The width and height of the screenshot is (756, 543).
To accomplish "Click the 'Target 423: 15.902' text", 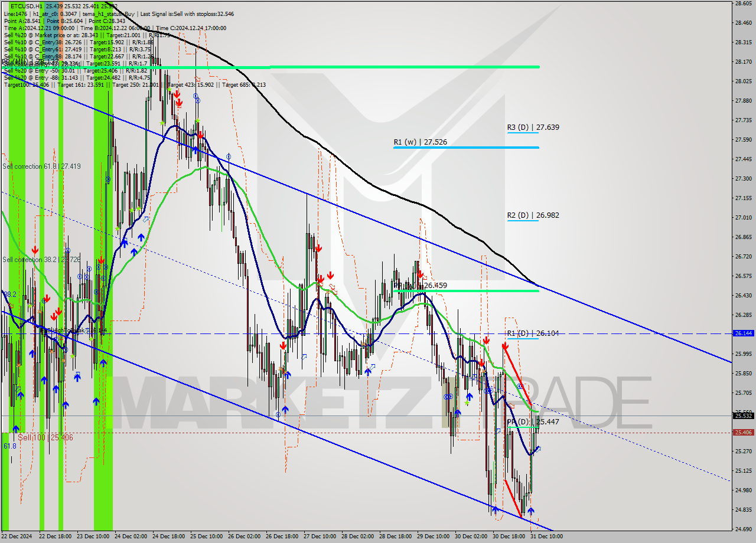I will point(190,84).
